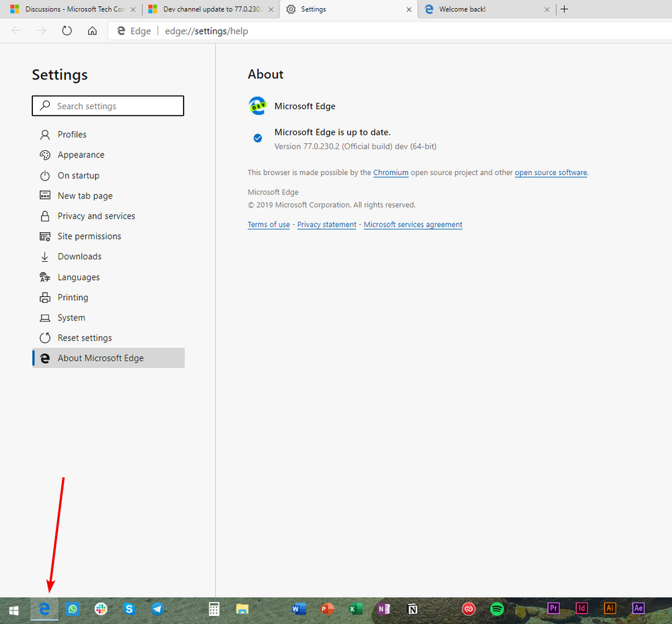This screenshot has width=672, height=624.
Task: Open the Chromium link
Action: (391, 172)
